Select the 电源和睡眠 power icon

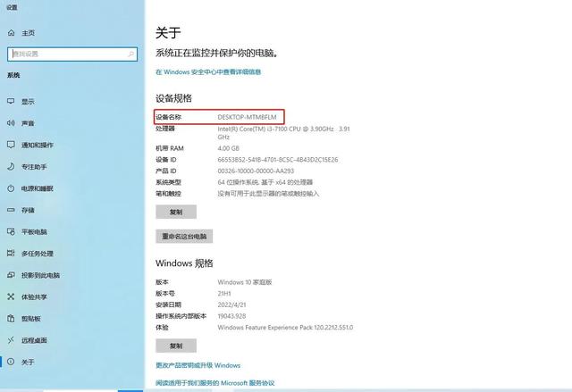click(x=11, y=188)
